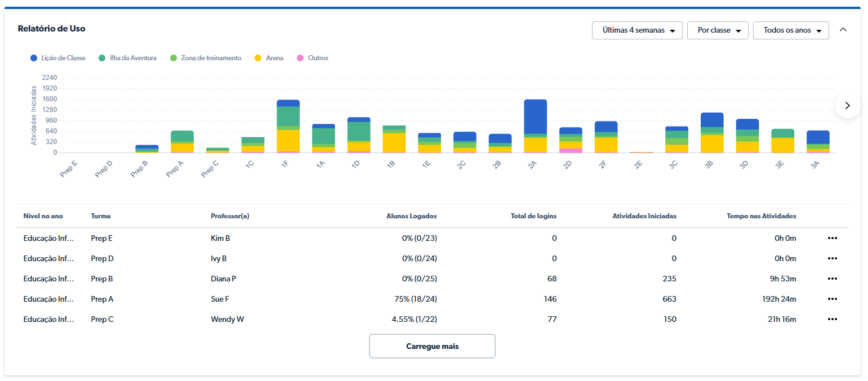Screen dimensions: 868x381
Task: Open the three-dot menu for Prep C row
Action: [x=832, y=319]
